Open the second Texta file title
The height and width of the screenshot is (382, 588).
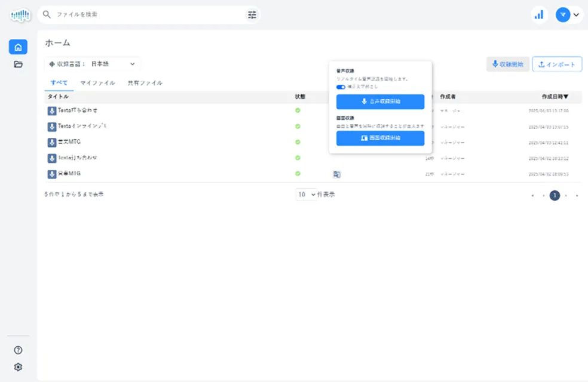82,126
